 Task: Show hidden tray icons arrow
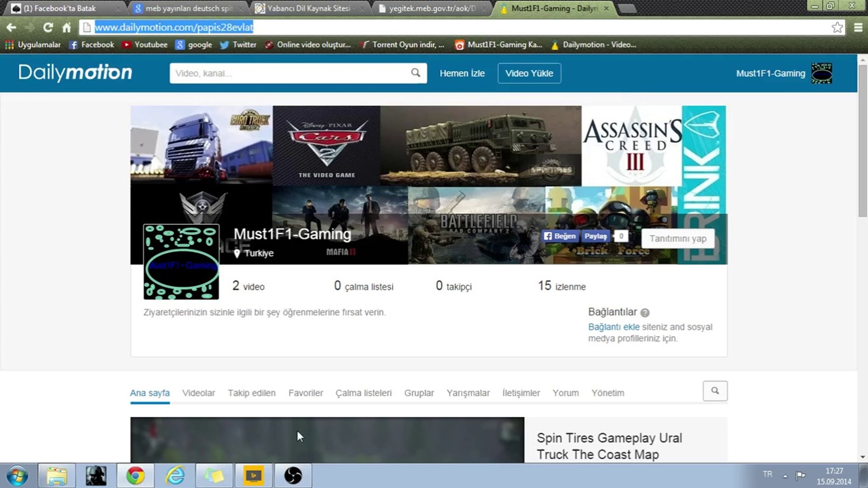785,476
